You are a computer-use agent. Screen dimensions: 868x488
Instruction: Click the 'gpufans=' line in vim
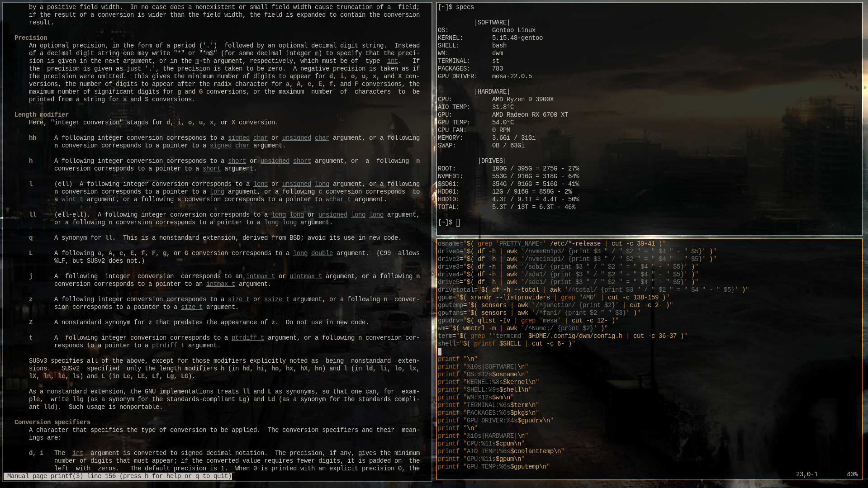pos(539,313)
